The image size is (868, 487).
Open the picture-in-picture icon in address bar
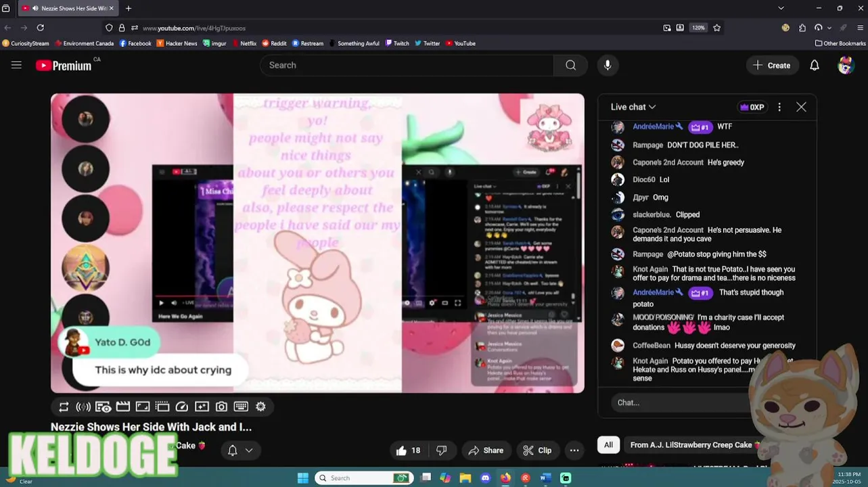coord(667,28)
